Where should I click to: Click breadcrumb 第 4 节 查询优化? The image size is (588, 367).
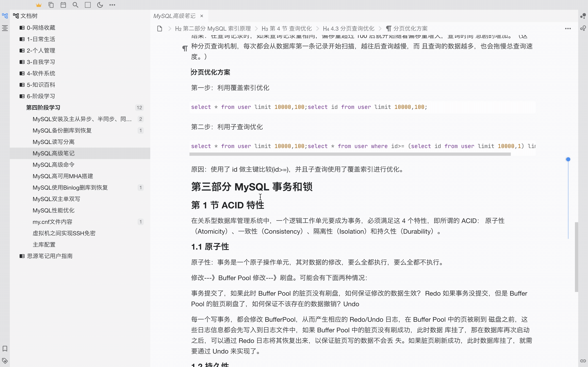click(287, 29)
